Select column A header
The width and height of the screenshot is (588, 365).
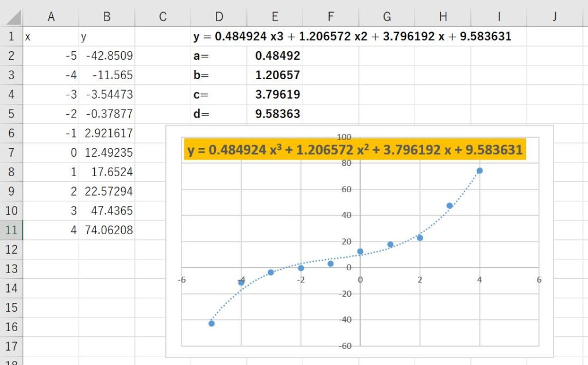point(51,17)
